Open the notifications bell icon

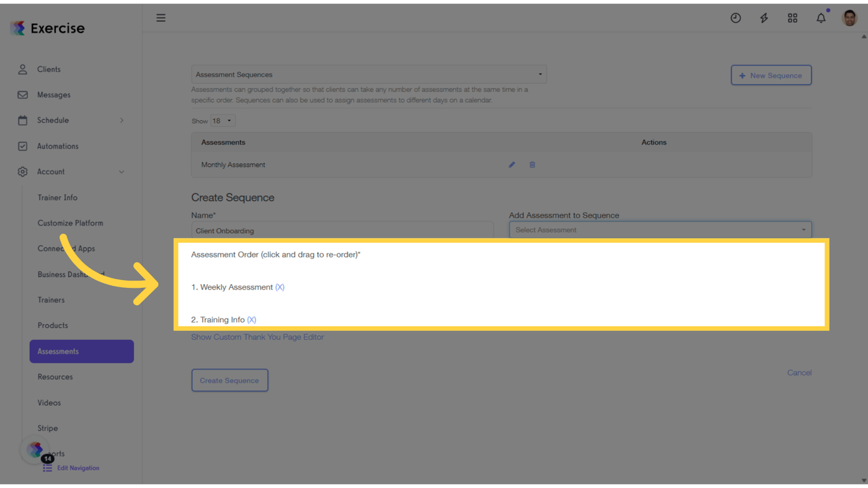click(x=821, y=18)
